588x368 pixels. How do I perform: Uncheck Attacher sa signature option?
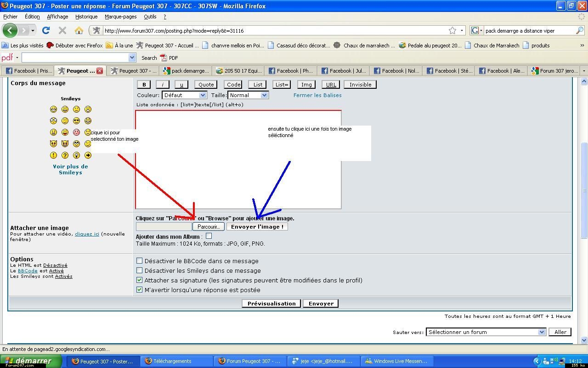coord(140,280)
